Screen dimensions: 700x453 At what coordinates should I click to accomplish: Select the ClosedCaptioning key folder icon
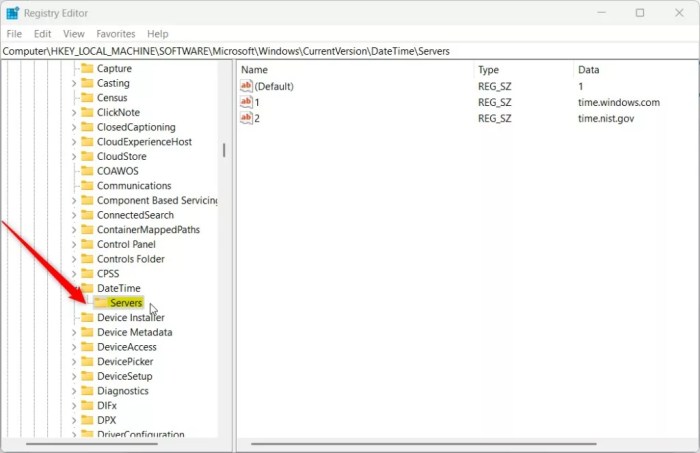87,127
